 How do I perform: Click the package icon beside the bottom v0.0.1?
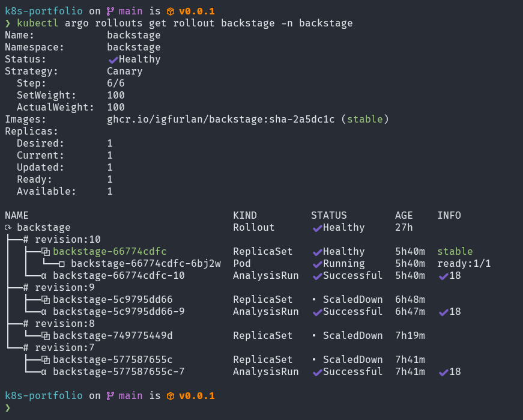click(171, 396)
